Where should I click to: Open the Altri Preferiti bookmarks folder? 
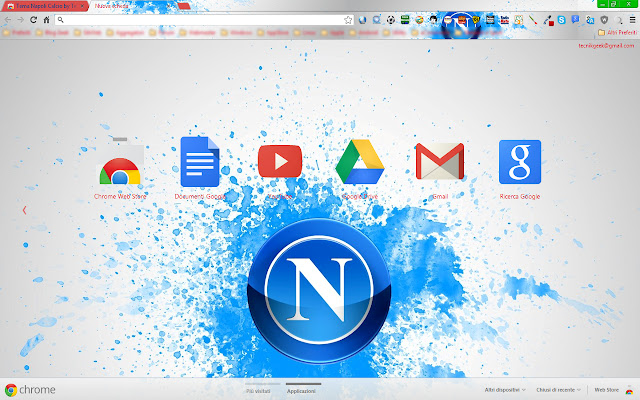(617, 32)
